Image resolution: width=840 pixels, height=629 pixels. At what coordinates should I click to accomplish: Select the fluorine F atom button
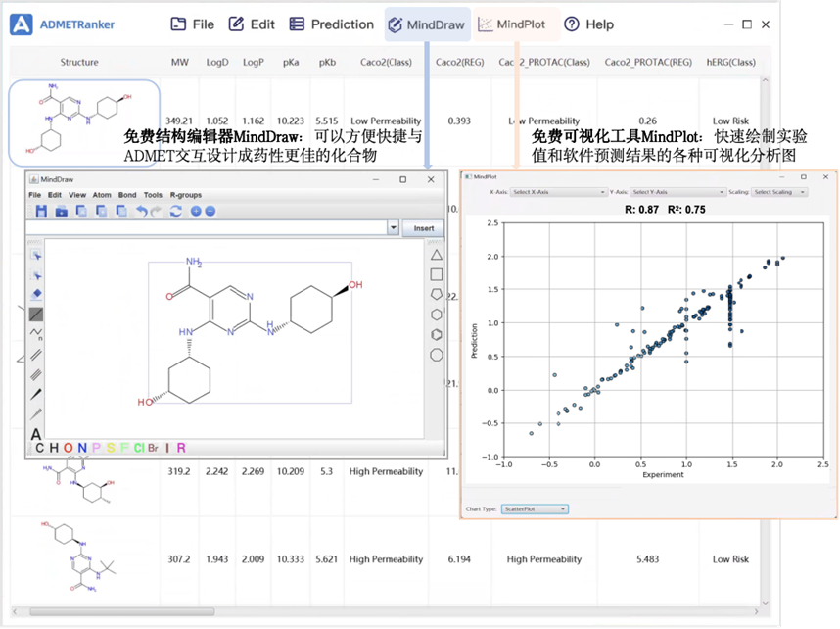[124, 448]
